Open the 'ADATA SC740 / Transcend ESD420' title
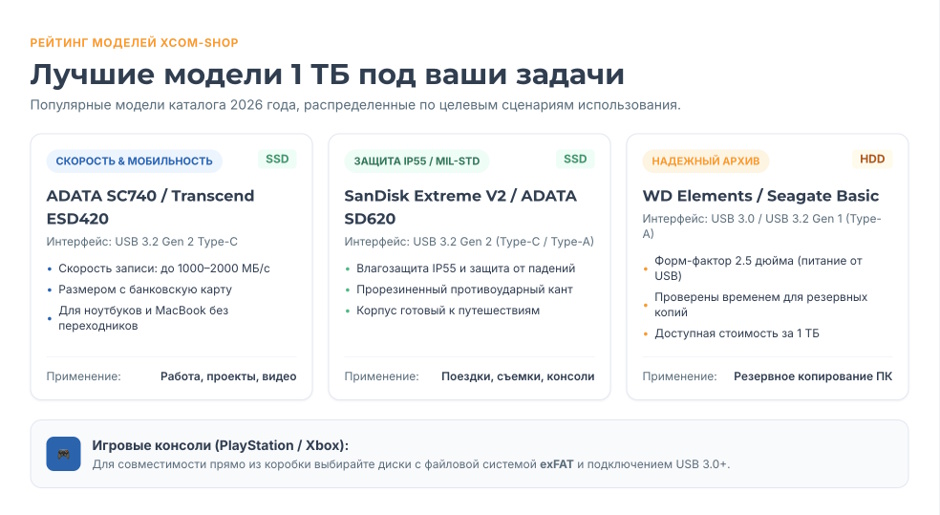940x515 pixels. 150,207
